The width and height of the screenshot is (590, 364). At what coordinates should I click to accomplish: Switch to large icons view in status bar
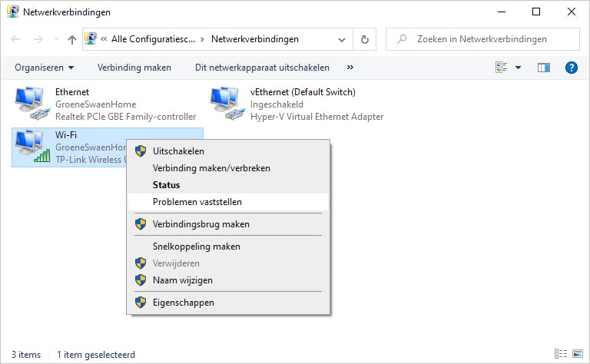[x=576, y=355]
